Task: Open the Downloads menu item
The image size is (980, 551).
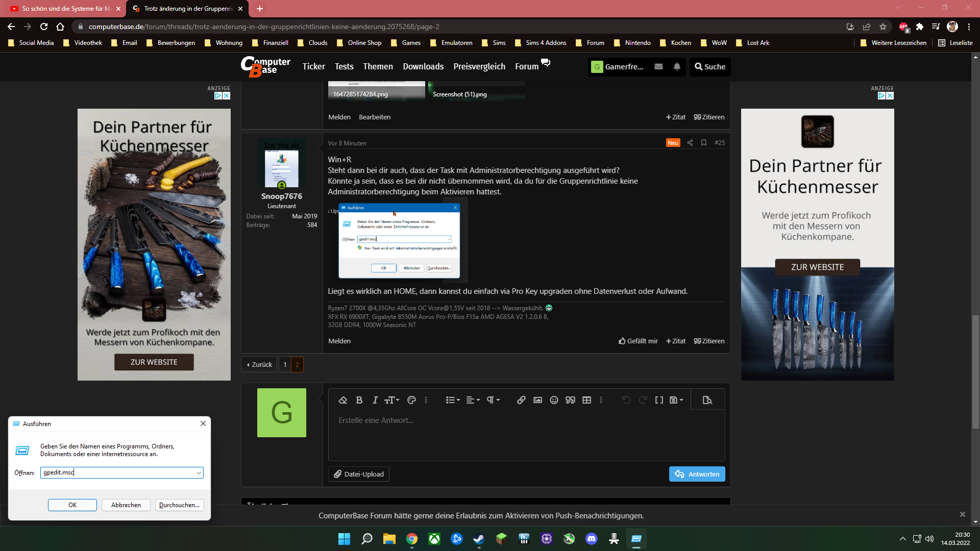Action: [x=423, y=67]
